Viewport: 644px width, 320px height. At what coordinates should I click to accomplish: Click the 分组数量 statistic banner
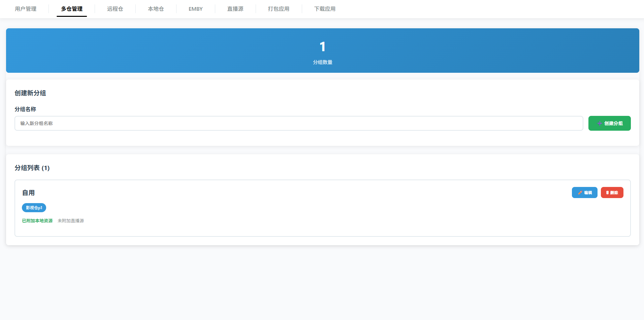pos(322,51)
